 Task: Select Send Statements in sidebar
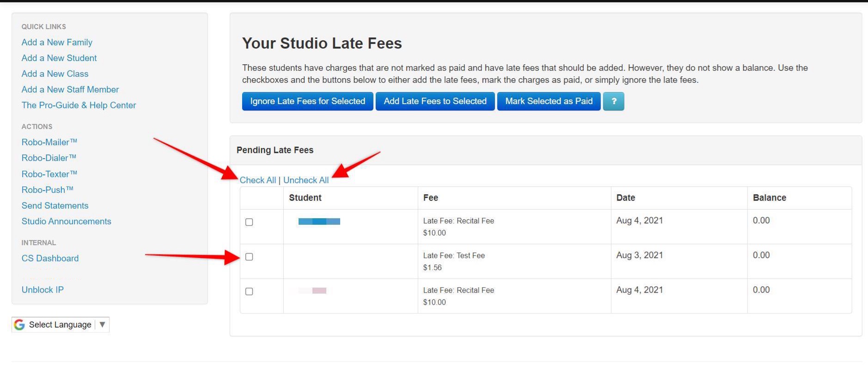tap(55, 206)
